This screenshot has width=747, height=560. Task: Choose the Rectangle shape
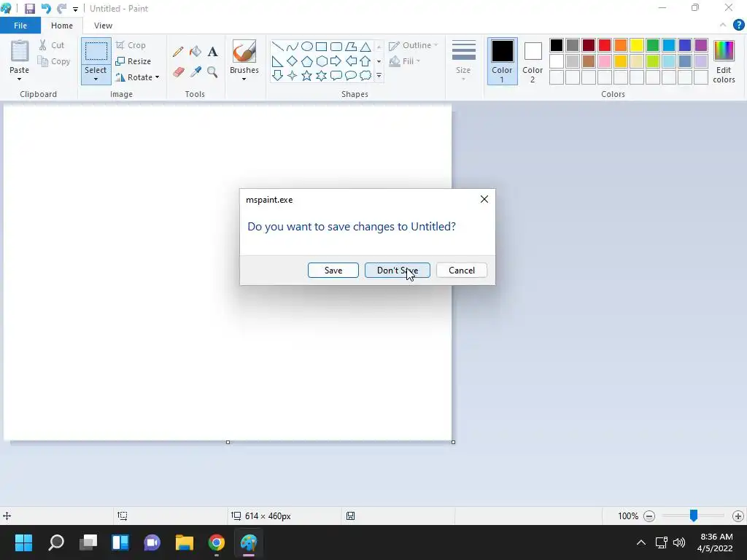322,47
